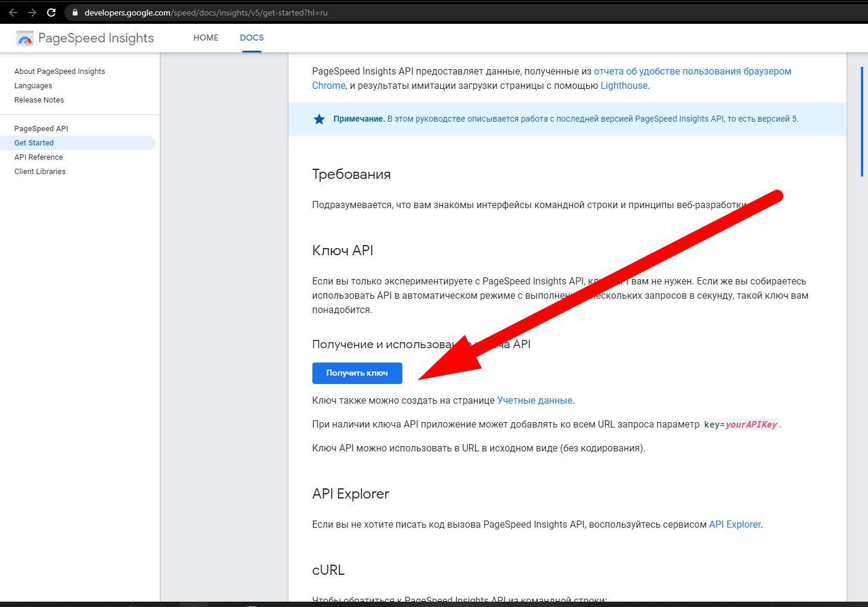This screenshot has width=868, height=607.
Task: Click the PageSpeed Insights logo icon
Action: (25, 38)
